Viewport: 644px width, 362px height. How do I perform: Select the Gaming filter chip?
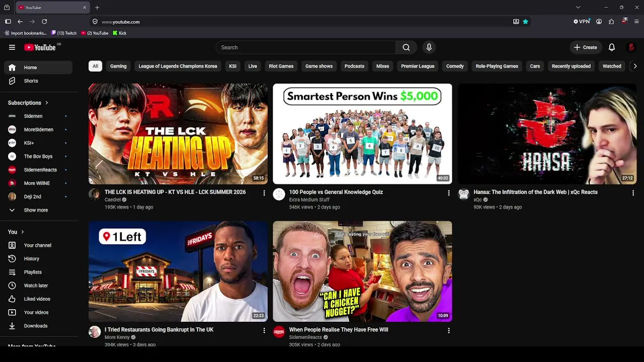118,66
